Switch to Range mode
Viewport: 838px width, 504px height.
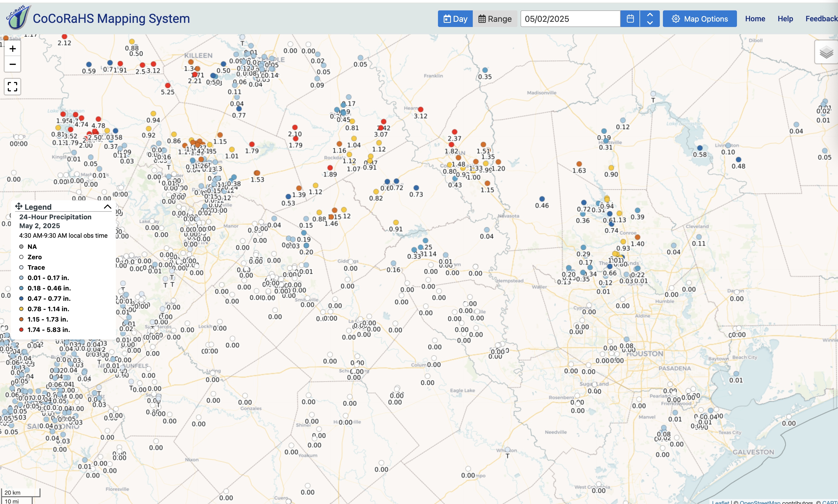click(x=495, y=19)
